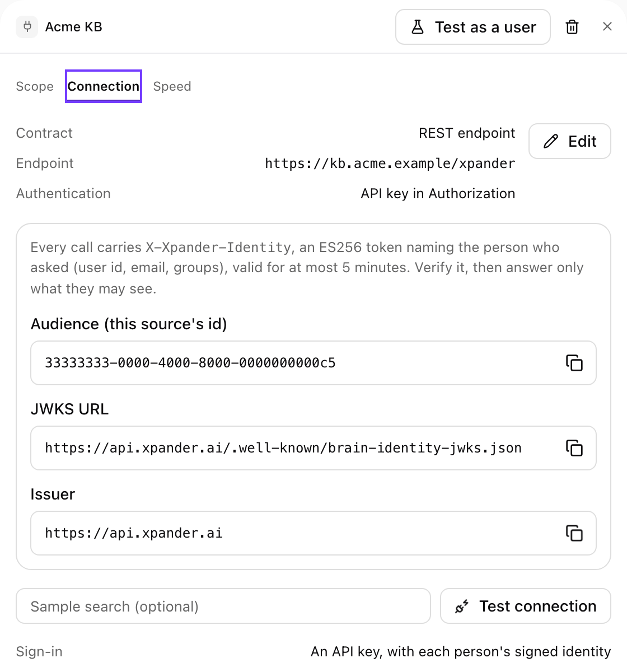This screenshot has height=672, width=627.
Task: Click the Acme KB title
Action: coord(74,27)
